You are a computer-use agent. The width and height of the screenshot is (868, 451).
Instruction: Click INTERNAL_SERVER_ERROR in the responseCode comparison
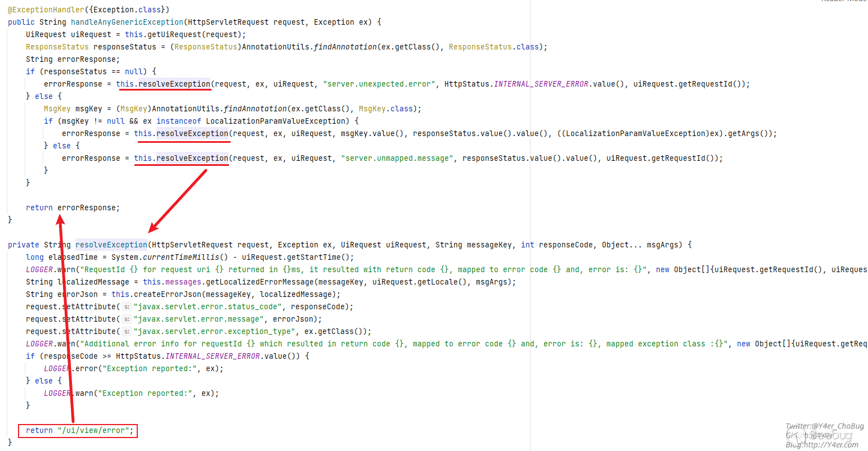point(213,356)
